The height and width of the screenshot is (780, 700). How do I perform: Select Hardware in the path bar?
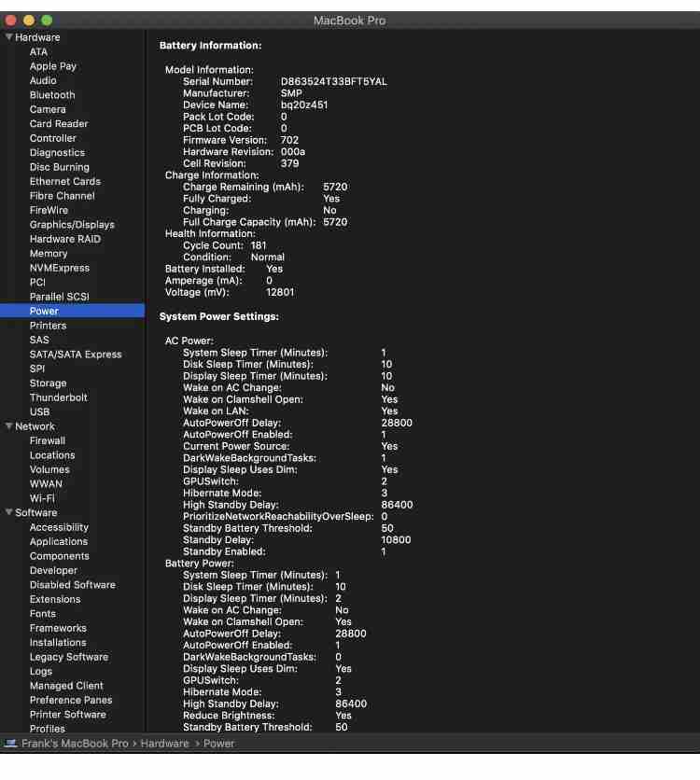164,744
